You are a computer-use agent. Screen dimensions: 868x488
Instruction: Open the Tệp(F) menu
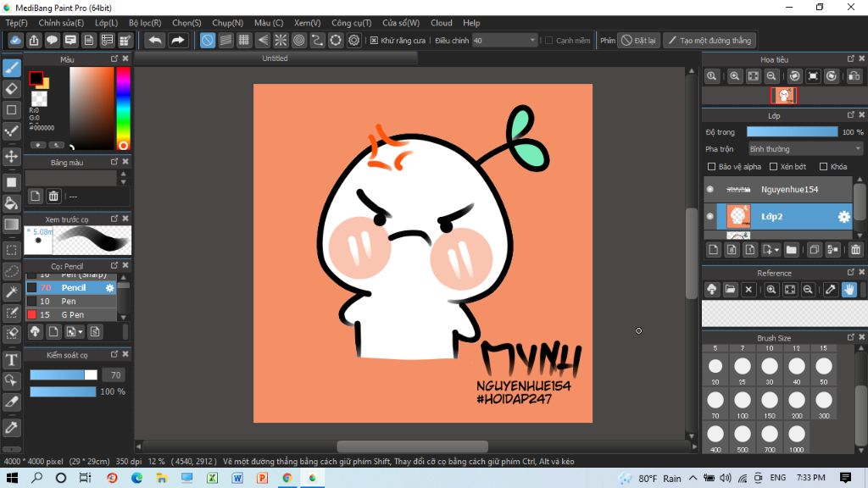coord(16,23)
